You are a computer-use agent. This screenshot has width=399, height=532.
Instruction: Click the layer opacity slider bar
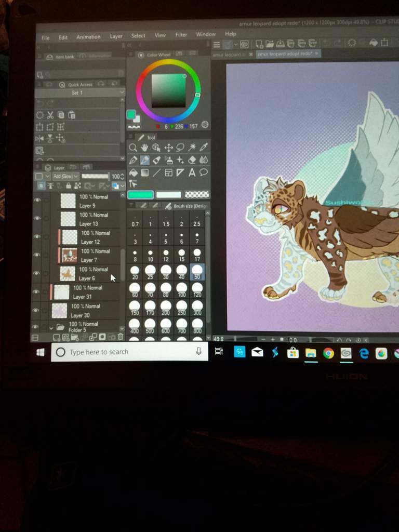95,176
